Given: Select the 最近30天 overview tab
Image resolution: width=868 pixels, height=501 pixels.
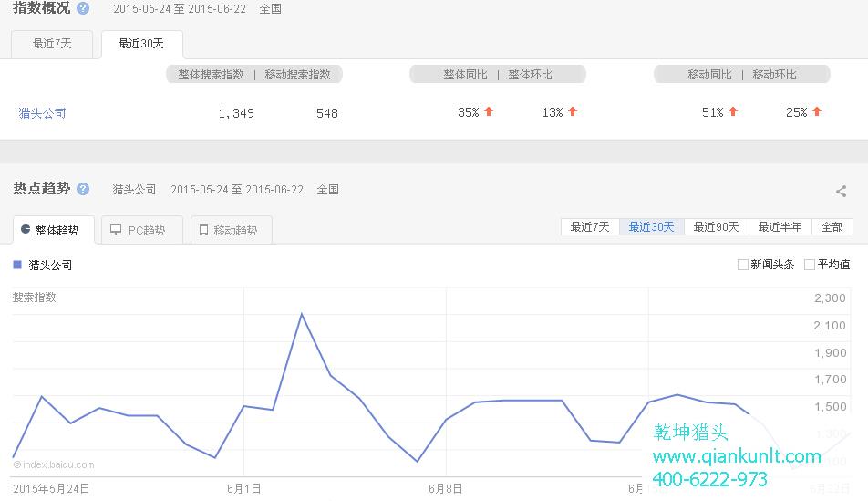Looking at the screenshot, I should click(141, 44).
